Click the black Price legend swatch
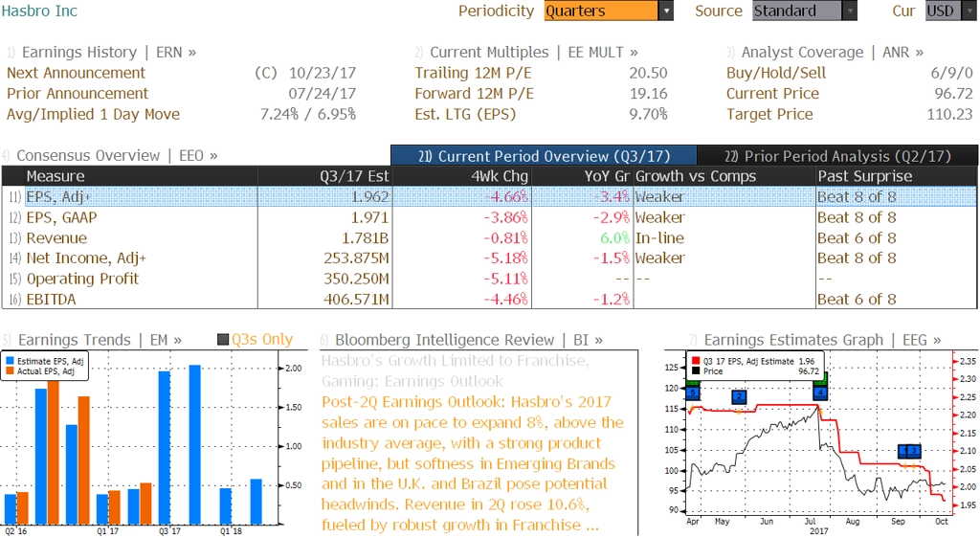Viewport: 980px width, 538px height. [696, 371]
